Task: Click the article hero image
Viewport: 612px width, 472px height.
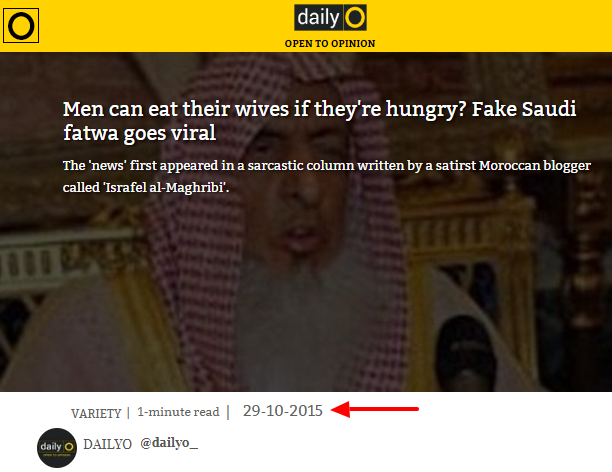Action: pos(306,222)
